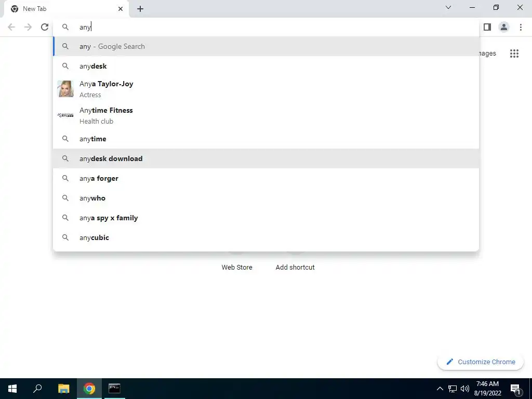Pick the anydesk suggestion

tap(266, 66)
